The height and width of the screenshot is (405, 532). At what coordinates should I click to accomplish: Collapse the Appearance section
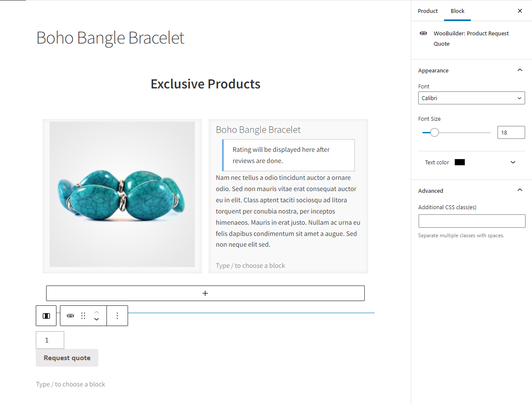coord(520,70)
